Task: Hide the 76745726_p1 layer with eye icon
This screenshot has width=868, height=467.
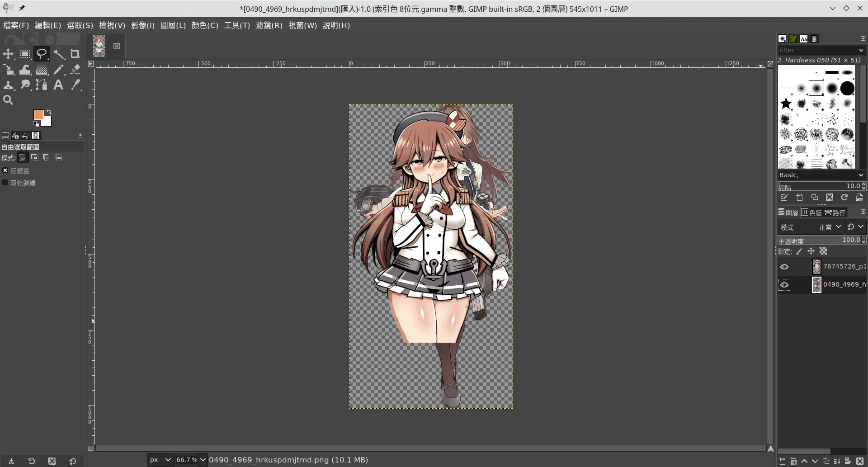Action: 784,267
